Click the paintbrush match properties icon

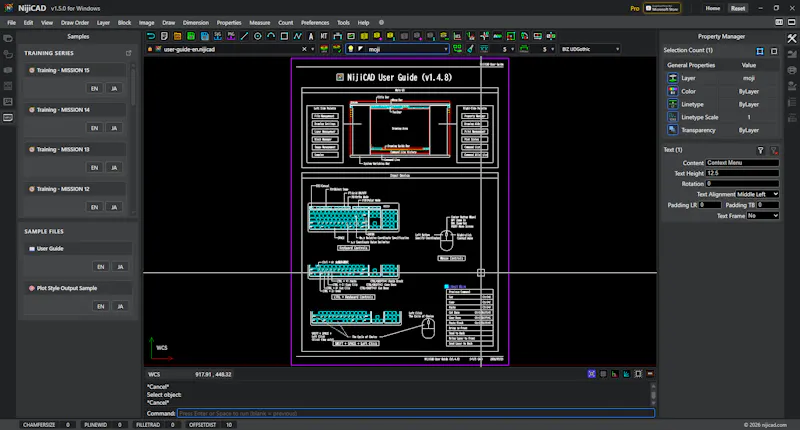(x=470, y=49)
